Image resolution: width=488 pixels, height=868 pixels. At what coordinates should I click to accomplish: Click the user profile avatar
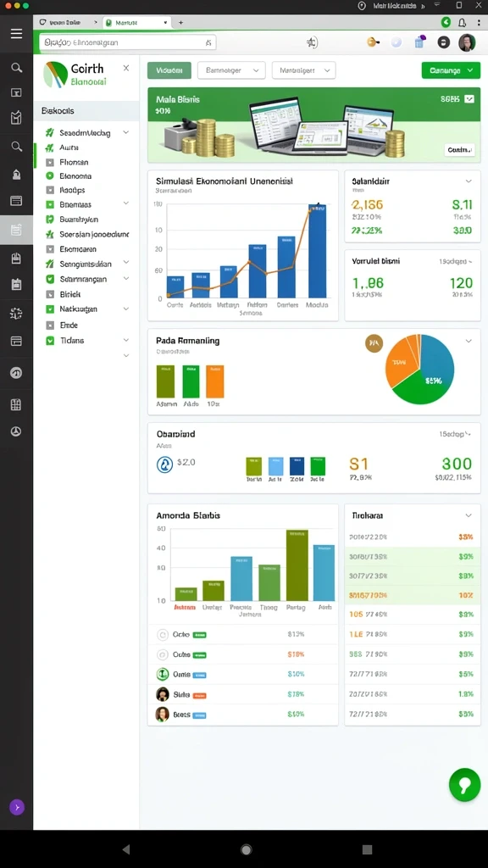tap(467, 42)
